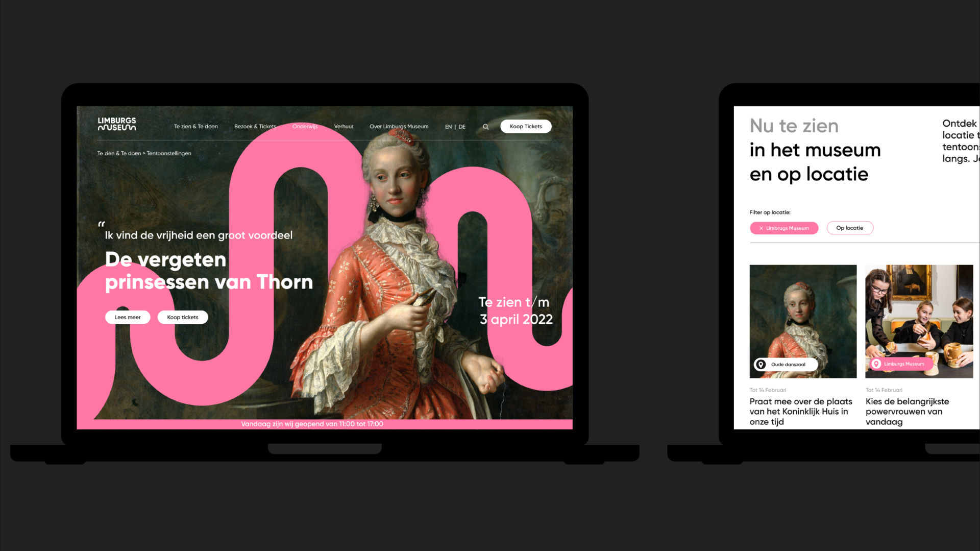
Task: Click the search magnifier icon in navigation
Action: (485, 127)
